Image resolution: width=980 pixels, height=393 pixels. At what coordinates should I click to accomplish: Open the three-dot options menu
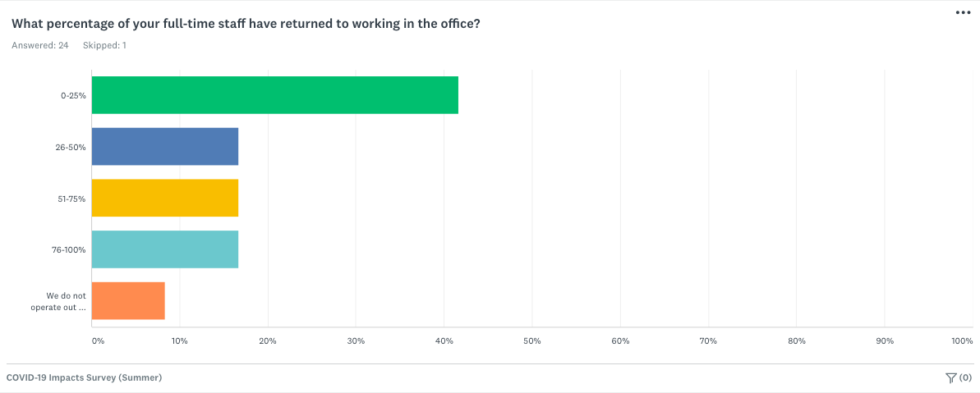[x=963, y=13]
